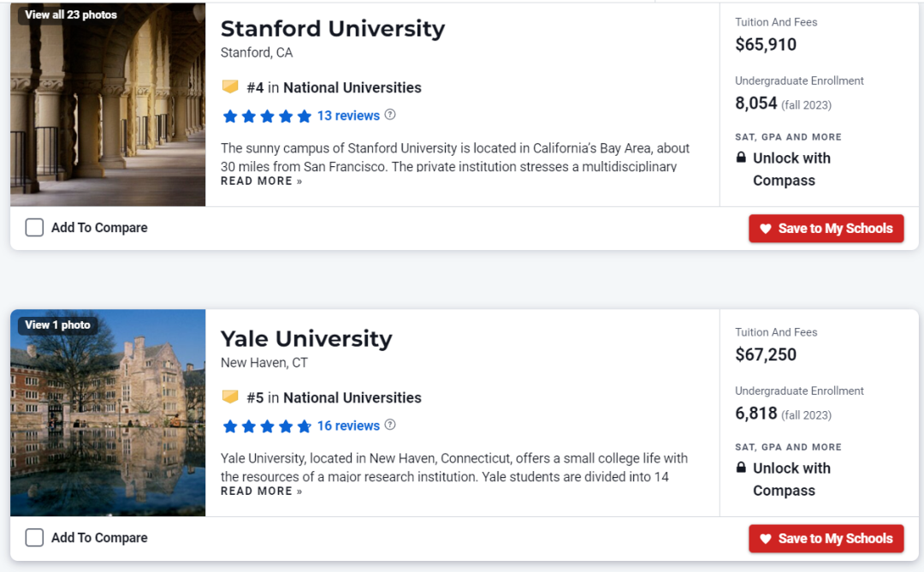Image resolution: width=924 pixels, height=572 pixels.
Task: Check Add To Compare for Yale University
Action: point(34,538)
